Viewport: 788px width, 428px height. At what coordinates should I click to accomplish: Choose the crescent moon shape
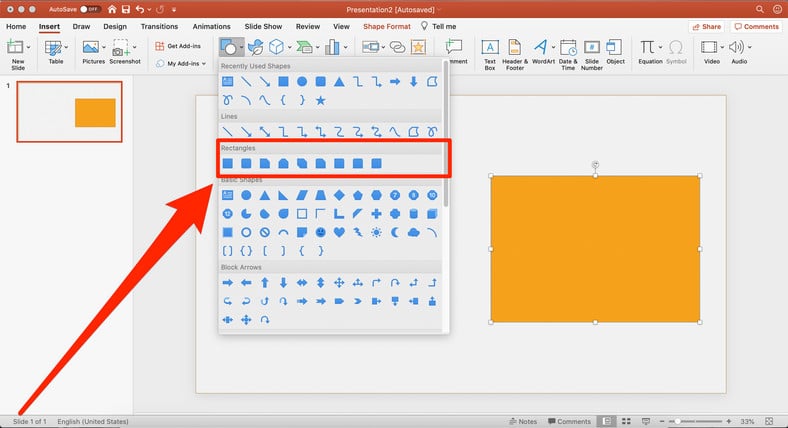(x=395, y=232)
